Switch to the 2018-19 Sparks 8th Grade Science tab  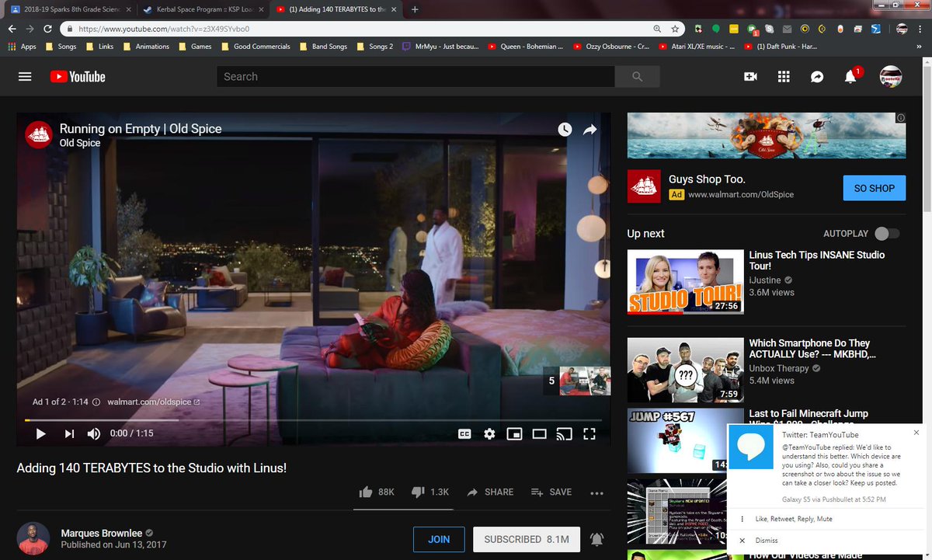[71, 9]
